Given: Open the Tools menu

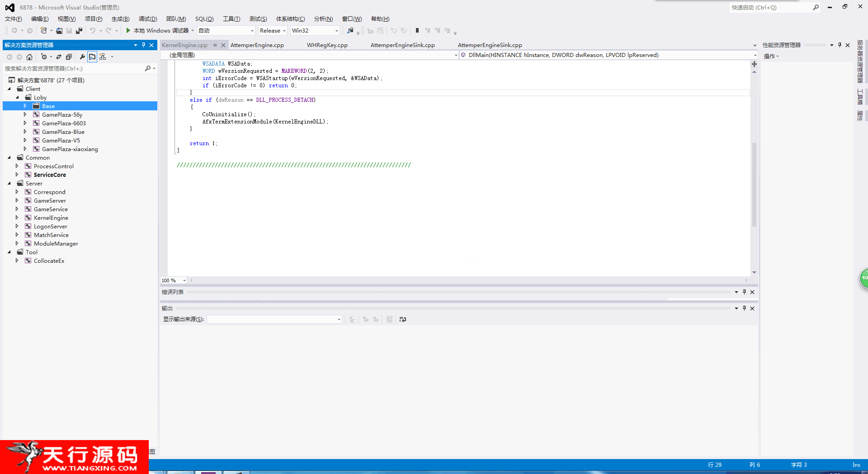Looking at the screenshot, I should tap(231, 19).
